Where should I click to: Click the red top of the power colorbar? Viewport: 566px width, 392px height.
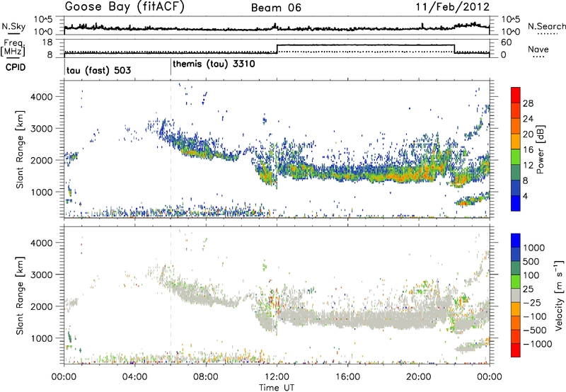pos(516,95)
